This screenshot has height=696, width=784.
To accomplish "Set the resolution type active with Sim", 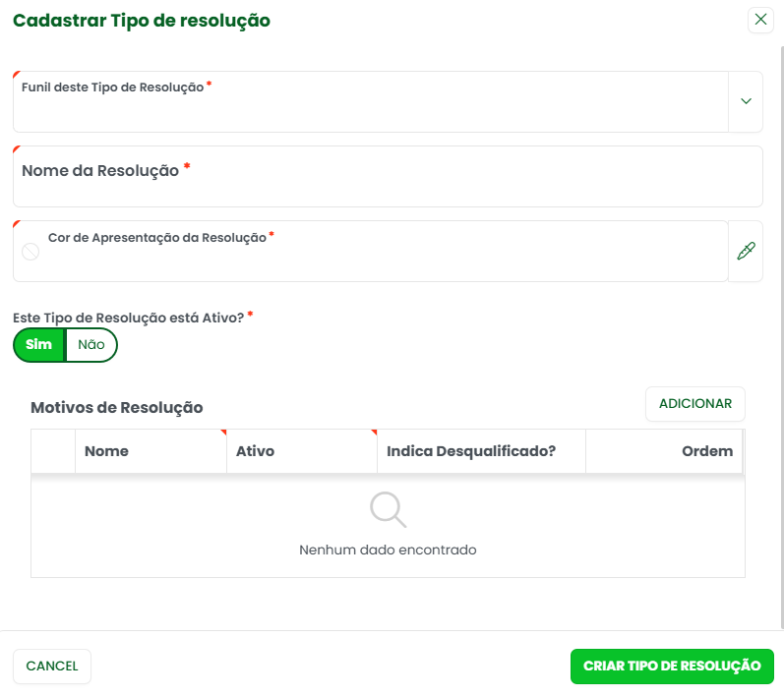I will [39, 345].
